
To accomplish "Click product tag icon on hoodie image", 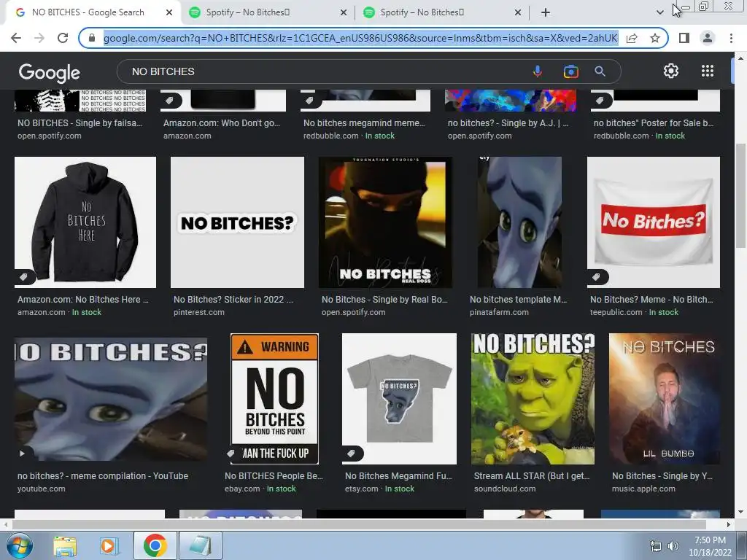I will click(x=24, y=277).
